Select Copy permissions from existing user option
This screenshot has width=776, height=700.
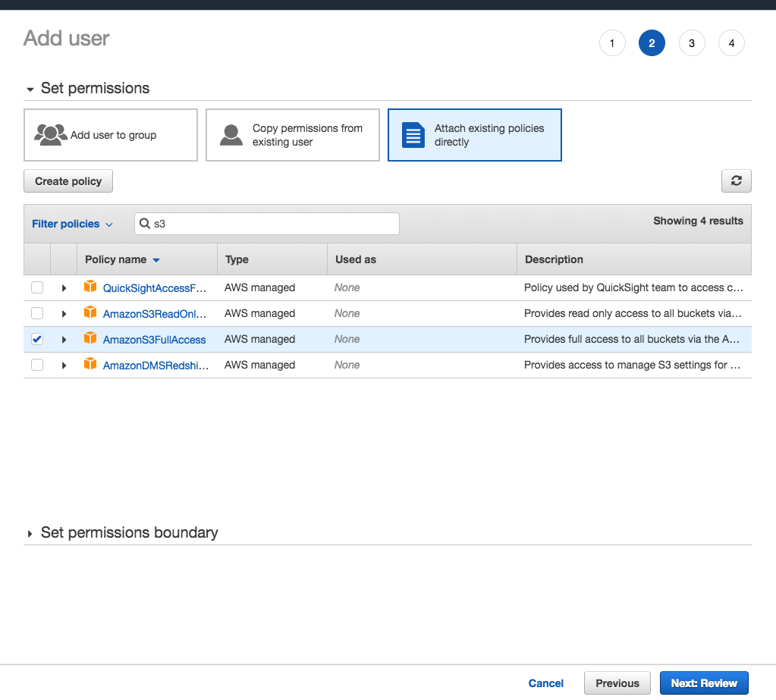pyautogui.click(x=293, y=135)
